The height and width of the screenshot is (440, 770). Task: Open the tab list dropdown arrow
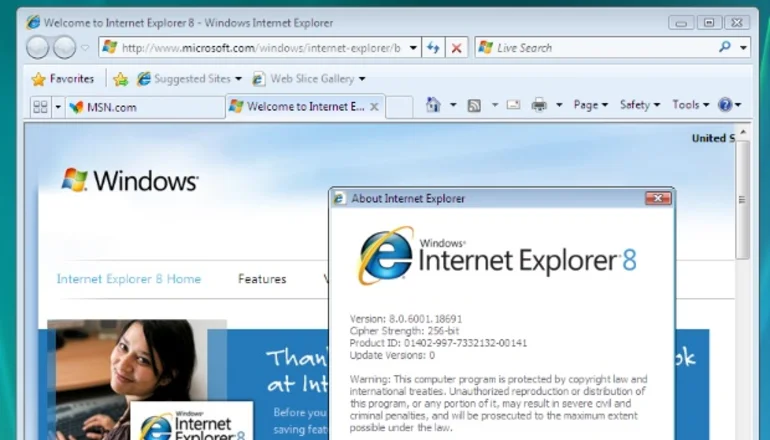pos(57,107)
